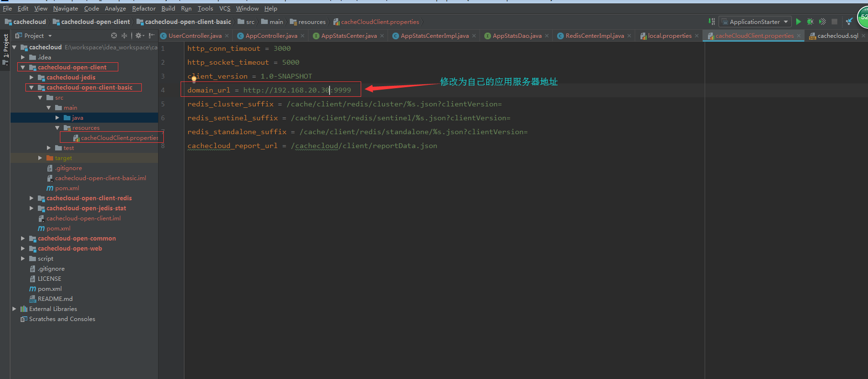Close the AppController.java tab
Screen dimensions: 868x379
tap(303, 36)
